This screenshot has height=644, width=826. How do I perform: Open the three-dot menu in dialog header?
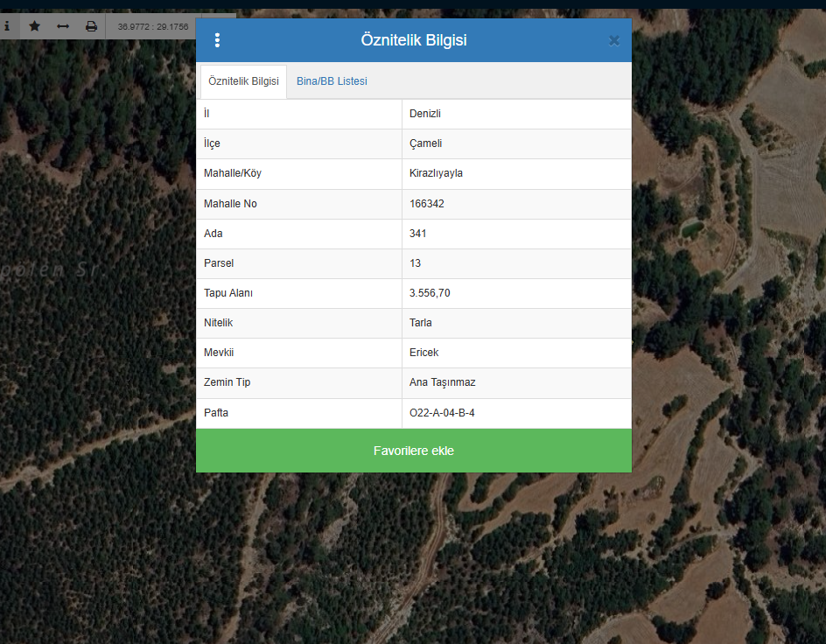(217, 40)
